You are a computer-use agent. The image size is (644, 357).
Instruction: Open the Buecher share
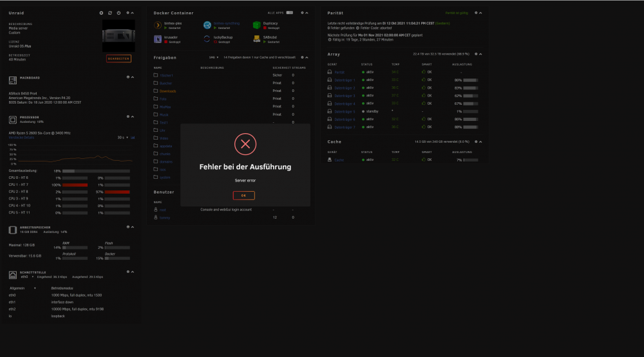click(166, 84)
